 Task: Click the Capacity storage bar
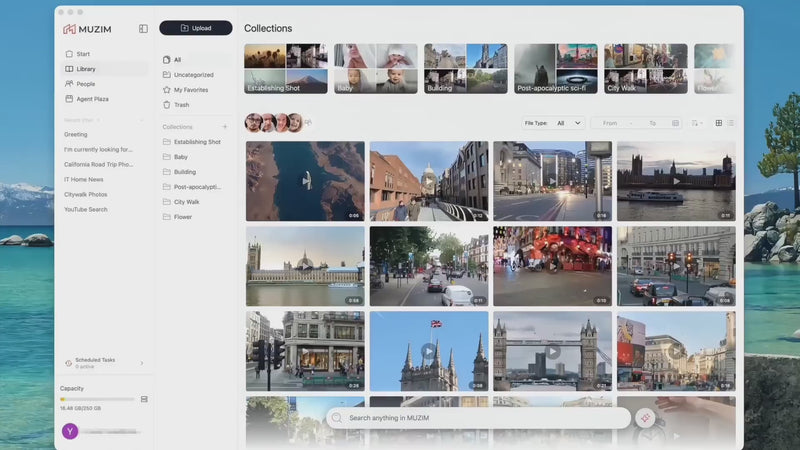click(x=97, y=399)
